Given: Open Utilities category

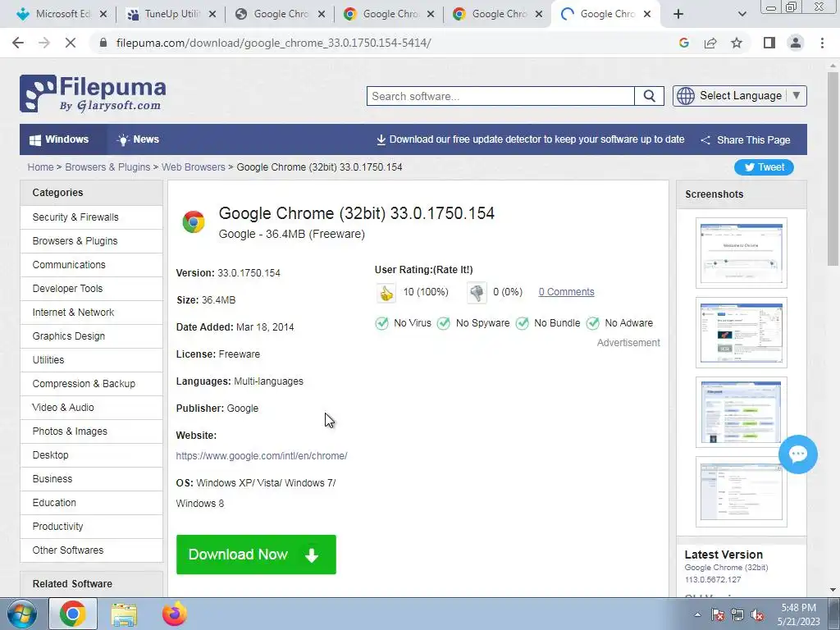Looking at the screenshot, I should pyautogui.click(x=92, y=360).
